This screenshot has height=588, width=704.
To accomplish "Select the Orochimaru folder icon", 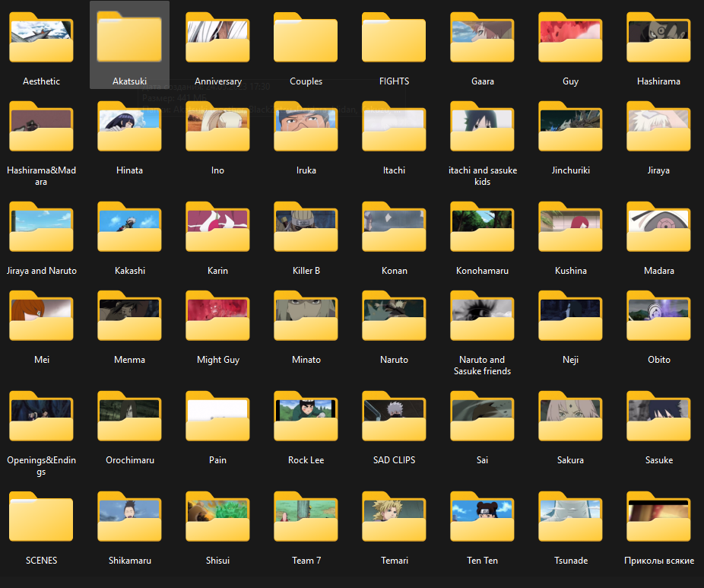I will pos(129,416).
